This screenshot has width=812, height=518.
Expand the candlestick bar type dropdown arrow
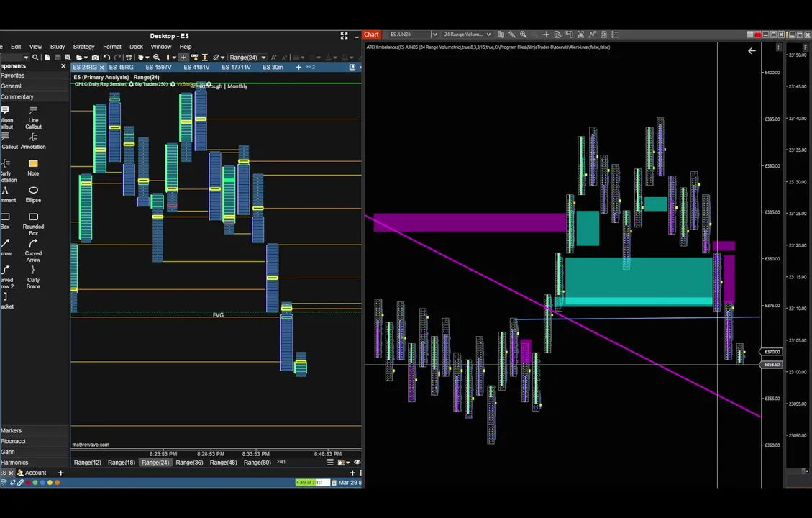174,58
